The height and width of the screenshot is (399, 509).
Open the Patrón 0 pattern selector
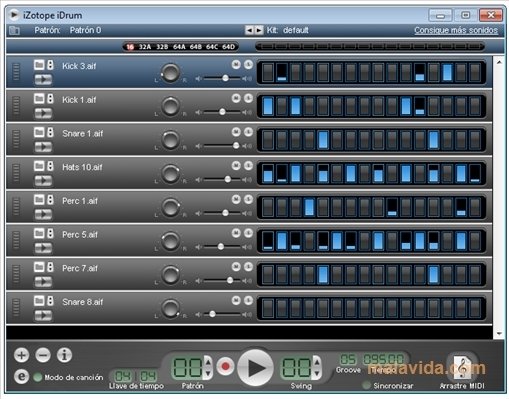pos(85,30)
